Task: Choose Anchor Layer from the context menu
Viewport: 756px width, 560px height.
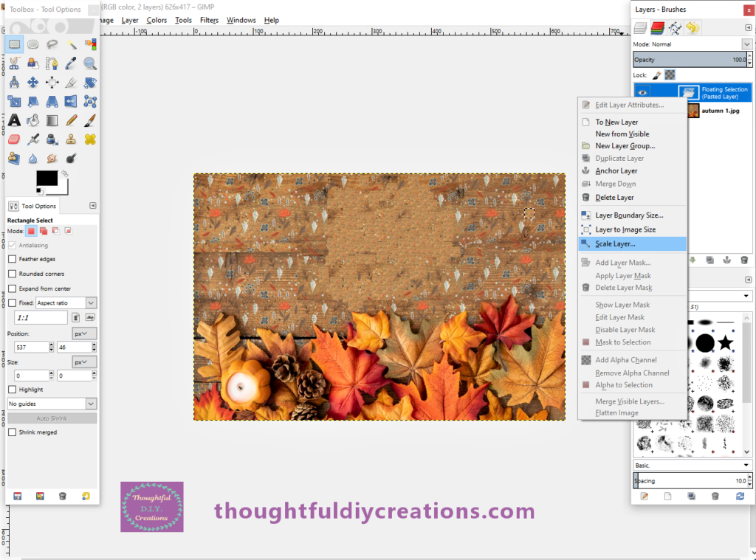Action: [x=616, y=171]
